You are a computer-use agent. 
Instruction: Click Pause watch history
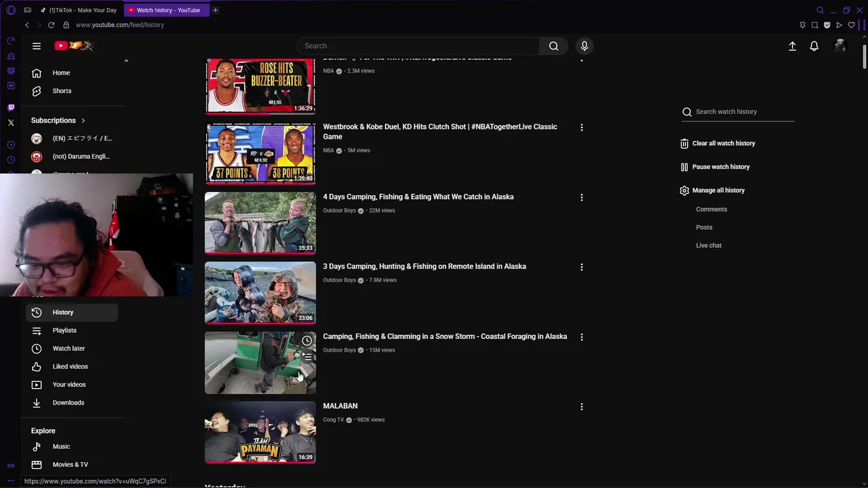tap(715, 167)
